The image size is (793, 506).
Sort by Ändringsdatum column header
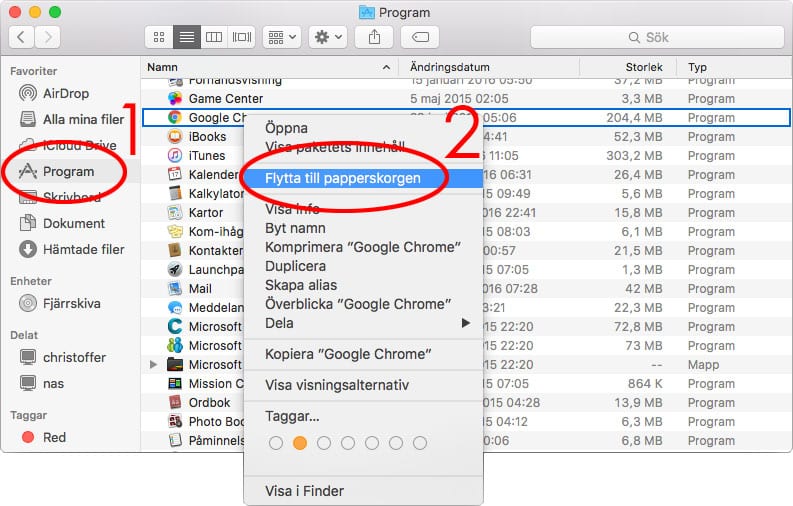click(489, 67)
